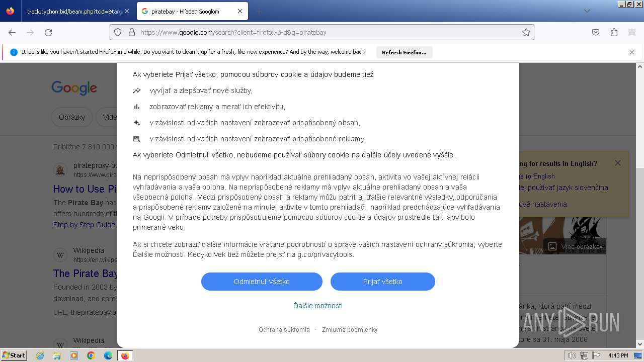This screenshot has width=644, height=362.
Task: Close the track.tychon.bid tab
Action: click(127, 11)
